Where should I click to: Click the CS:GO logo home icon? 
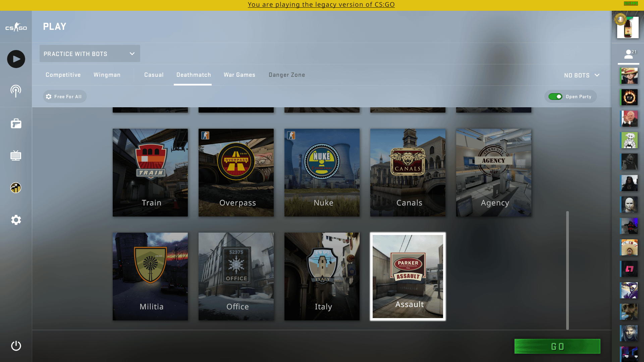click(x=16, y=27)
